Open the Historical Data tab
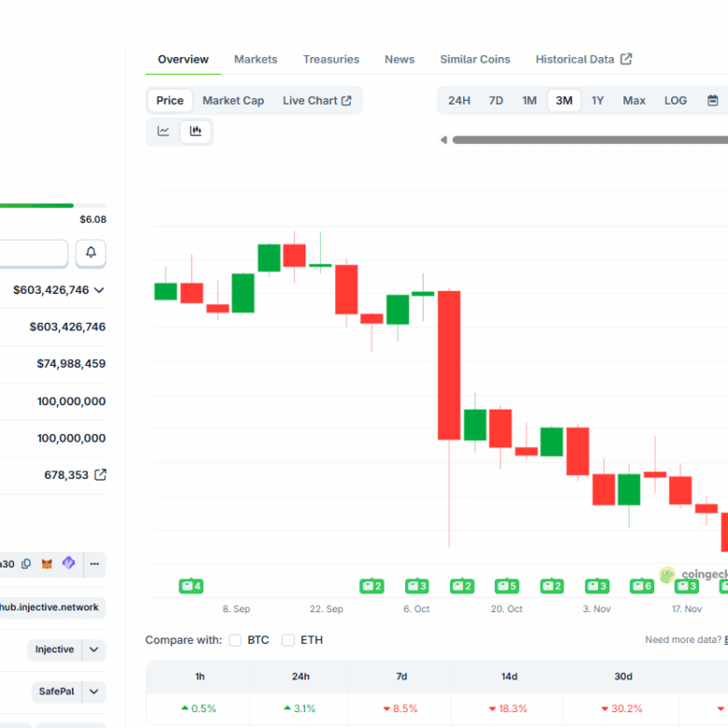Screen dimensions: 728x728 pyautogui.click(x=583, y=59)
